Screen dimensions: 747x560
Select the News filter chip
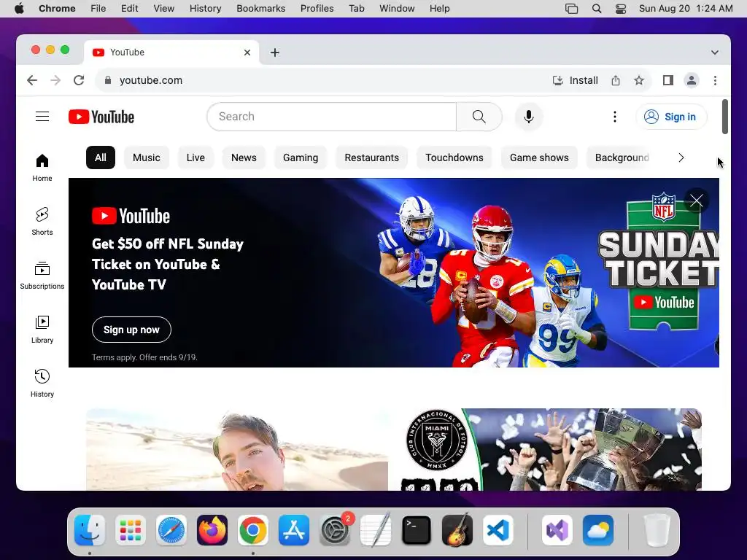pyautogui.click(x=244, y=157)
